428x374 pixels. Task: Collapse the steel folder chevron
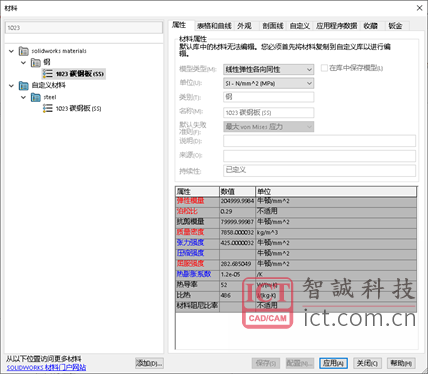click(x=23, y=97)
